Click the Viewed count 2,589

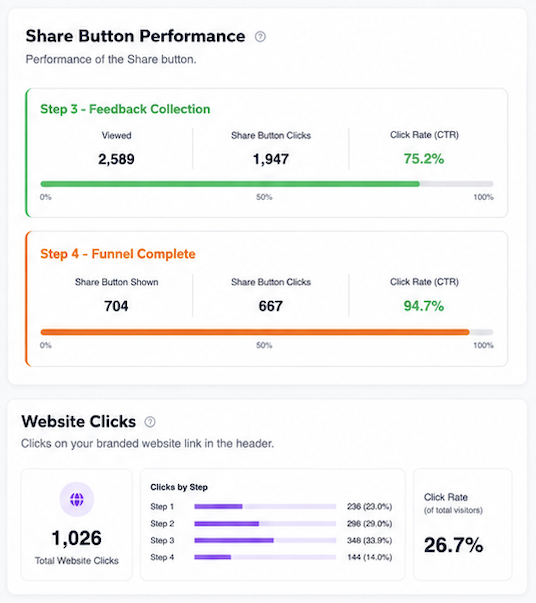(116, 159)
